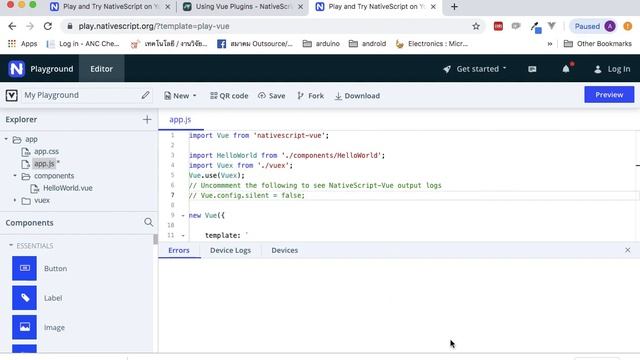Click the My Playground name field

tap(80, 95)
